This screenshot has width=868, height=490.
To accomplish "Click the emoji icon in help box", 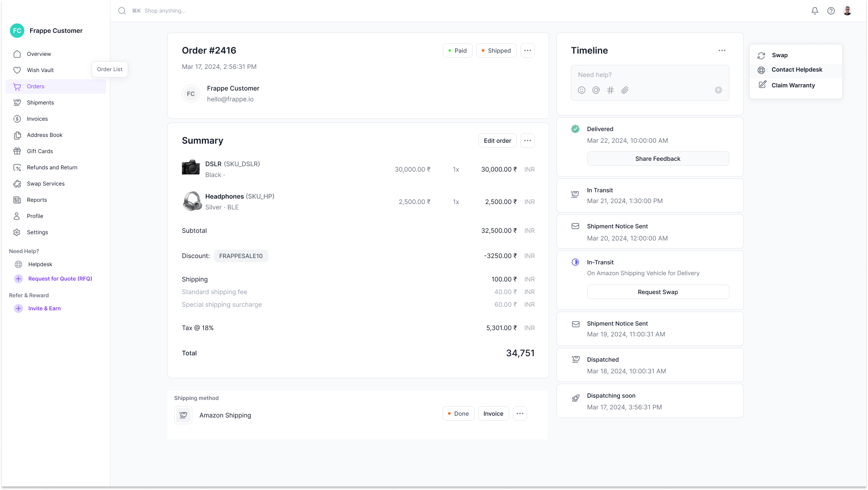I will (582, 90).
